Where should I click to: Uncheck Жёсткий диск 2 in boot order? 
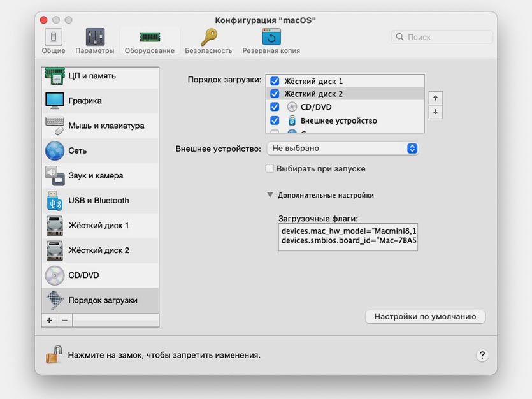click(x=275, y=93)
